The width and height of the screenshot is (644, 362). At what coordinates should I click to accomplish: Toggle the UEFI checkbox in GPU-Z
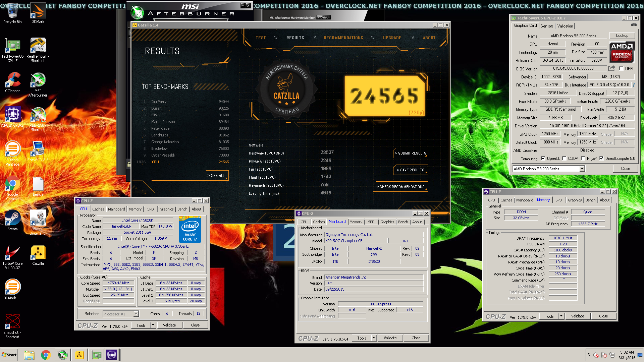click(x=621, y=69)
